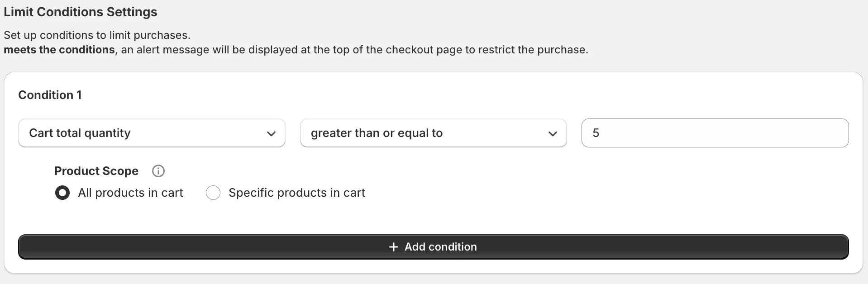Click the All products in cart label text
Image resolution: width=868 pixels, height=284 pixels.
(130, 193)
